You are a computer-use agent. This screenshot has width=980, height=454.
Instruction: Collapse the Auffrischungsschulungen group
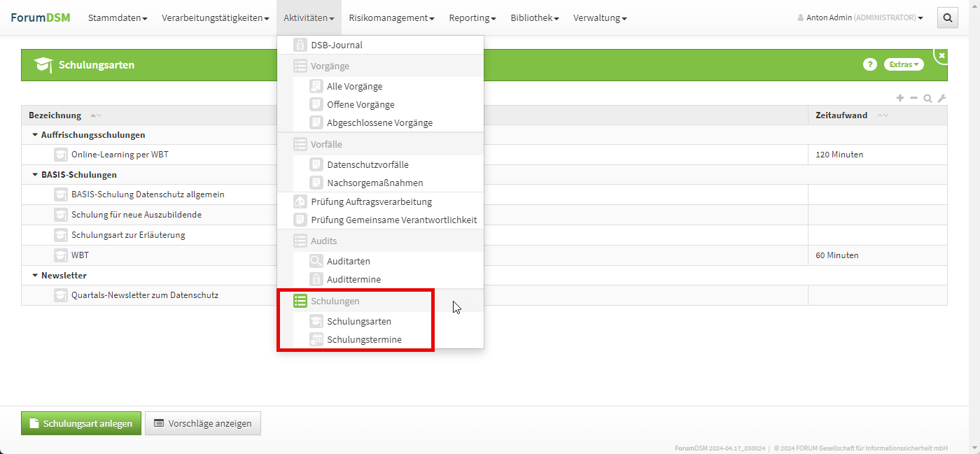pyautogui.click(x=34, y=135)
